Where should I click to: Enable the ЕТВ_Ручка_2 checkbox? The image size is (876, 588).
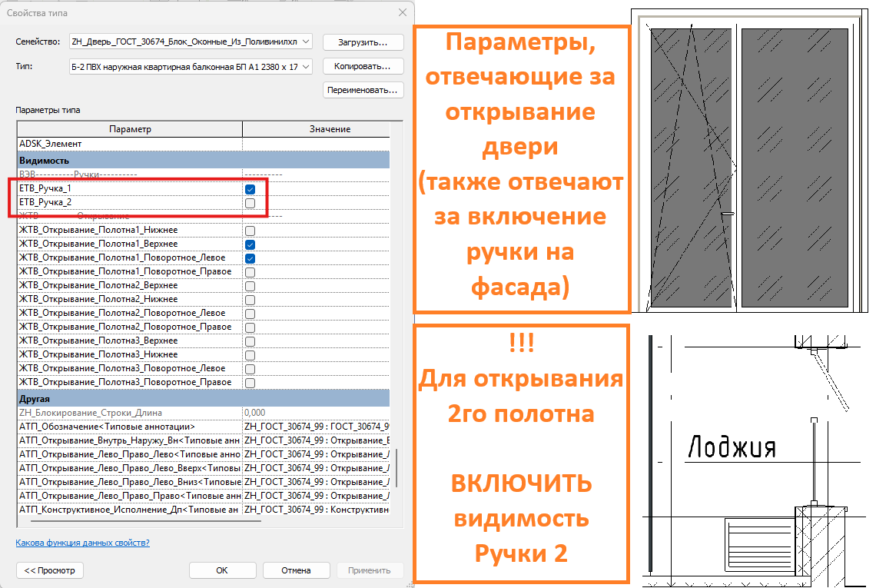click(251, 203)
